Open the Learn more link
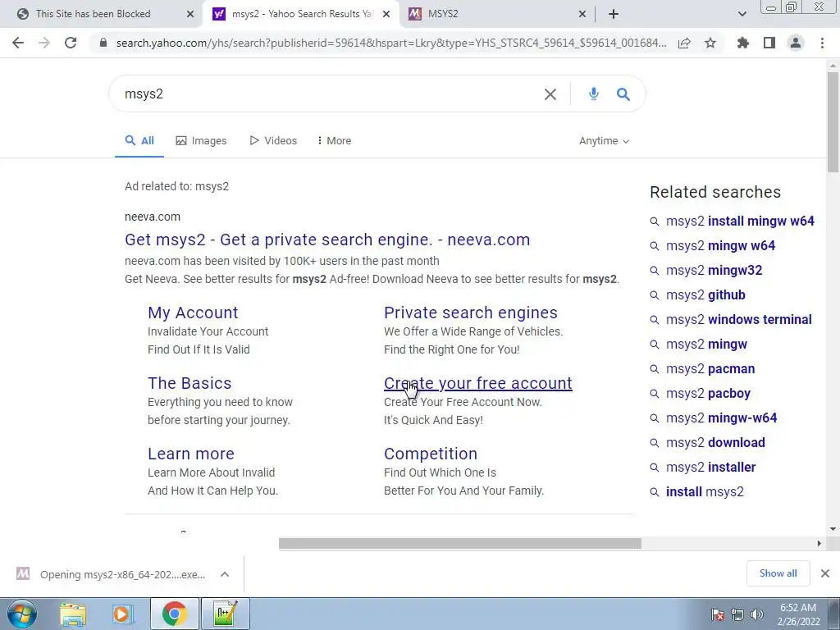Screen dimensions: 840x630 (x=191, y=454)
